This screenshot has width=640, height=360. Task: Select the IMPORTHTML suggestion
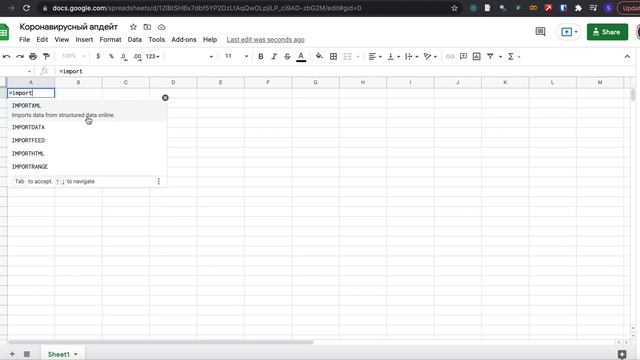87,153
